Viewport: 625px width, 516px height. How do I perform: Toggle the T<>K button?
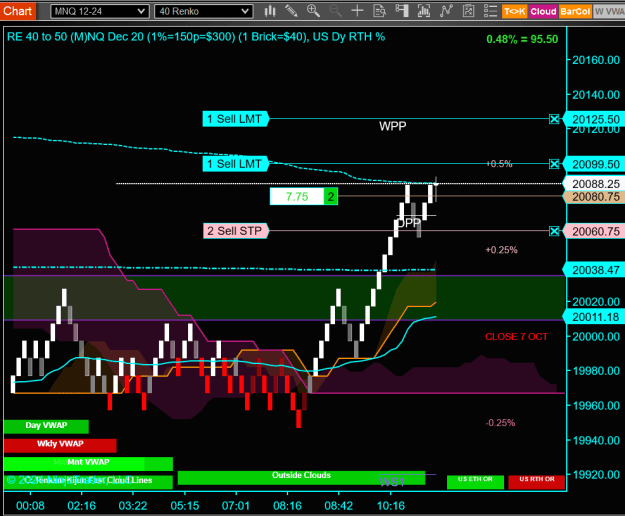(515, 12)
